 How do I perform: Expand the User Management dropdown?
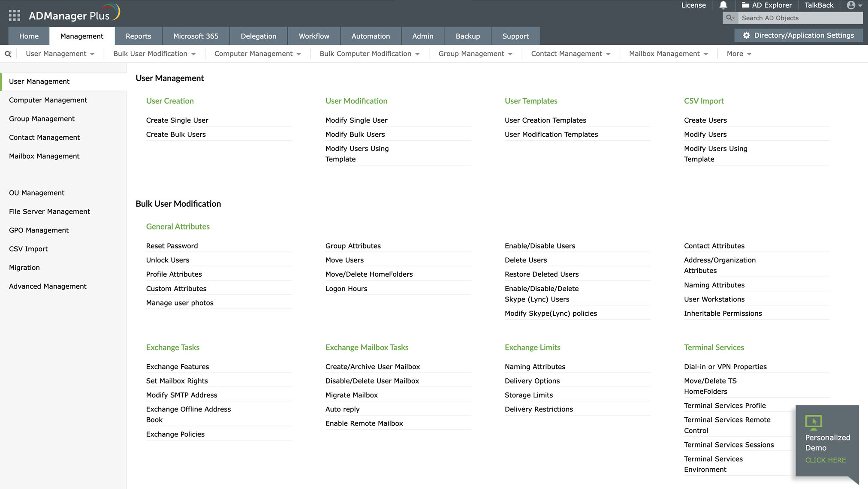[60, 54]
